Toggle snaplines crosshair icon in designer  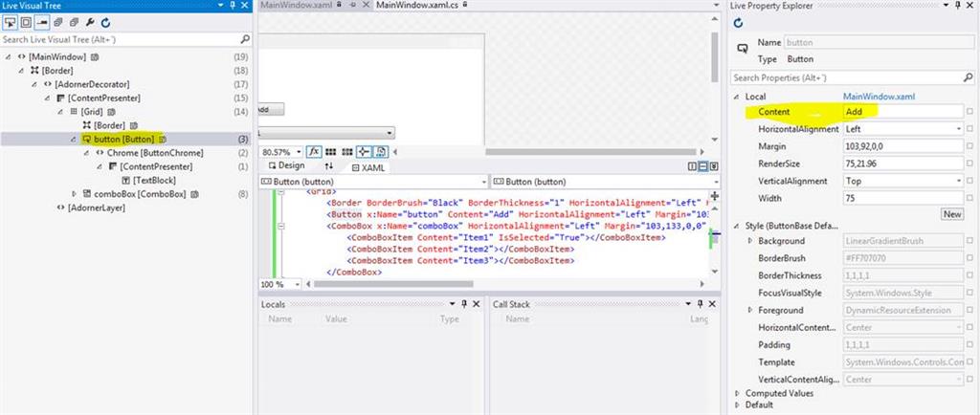[x=364, y=152]
